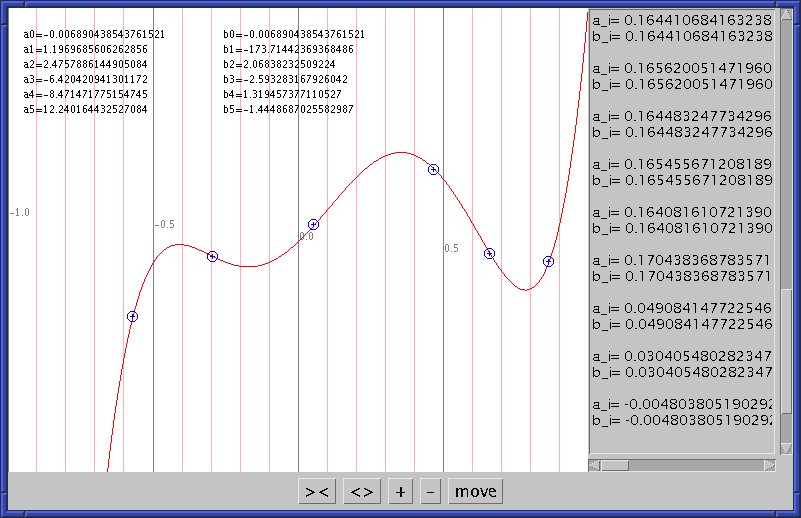The height and width of the screenshot is (518, 801).
Task: Click the b1=-173.714 coefficient text
Action: [289, 49]
